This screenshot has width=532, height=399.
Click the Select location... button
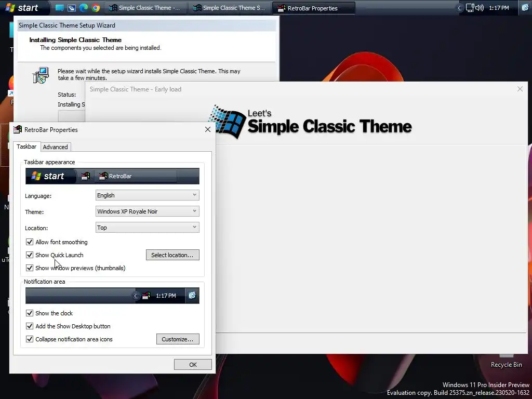pyautogui.click(x=172, y=255)
